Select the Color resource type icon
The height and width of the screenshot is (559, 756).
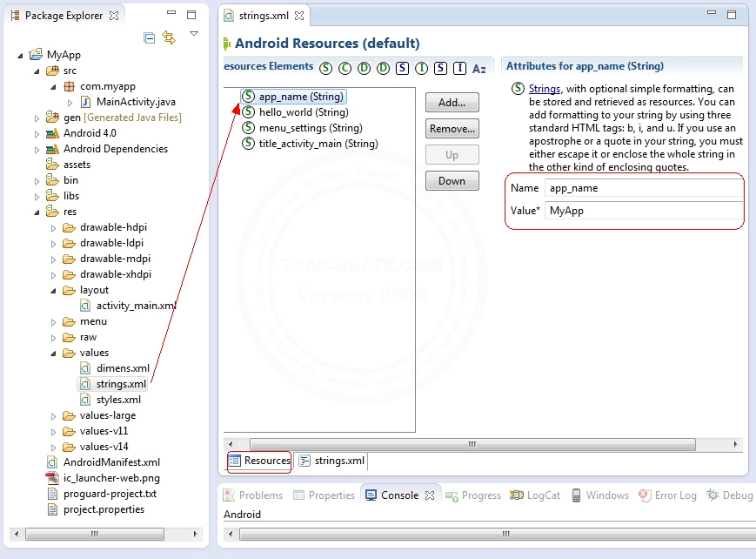pyautogui.click(x=345, y=67)
